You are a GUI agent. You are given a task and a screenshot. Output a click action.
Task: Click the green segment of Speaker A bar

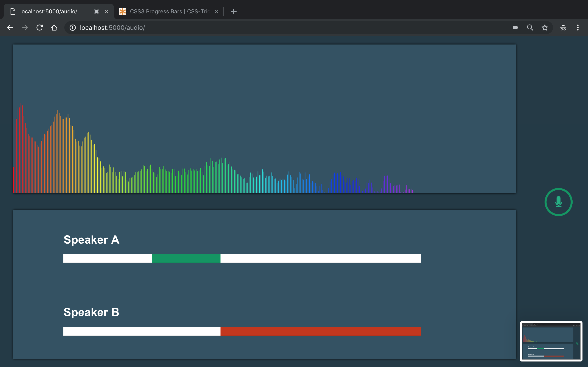point(186,258)
